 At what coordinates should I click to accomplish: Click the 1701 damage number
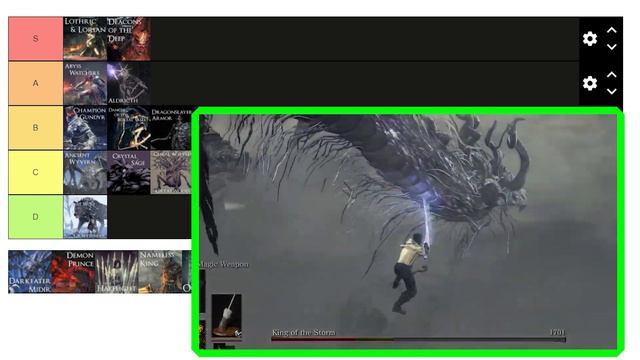pyautogui.click(x=557, y=332)
